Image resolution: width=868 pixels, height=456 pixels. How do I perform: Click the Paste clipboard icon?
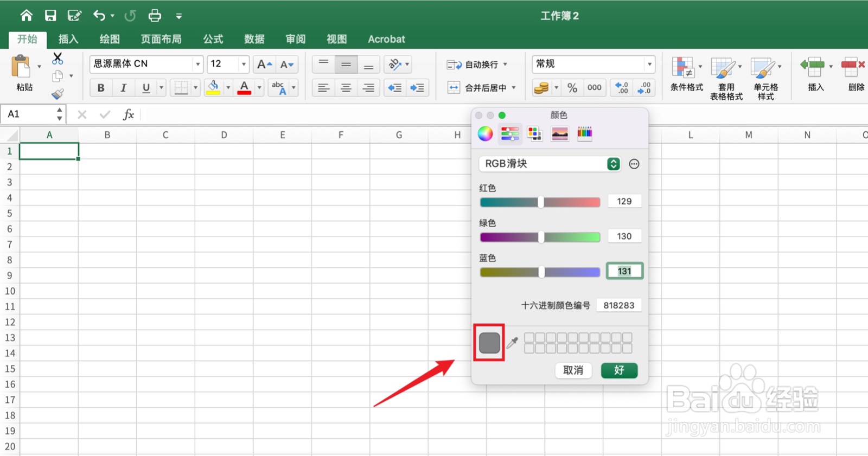tap(22, 67)
